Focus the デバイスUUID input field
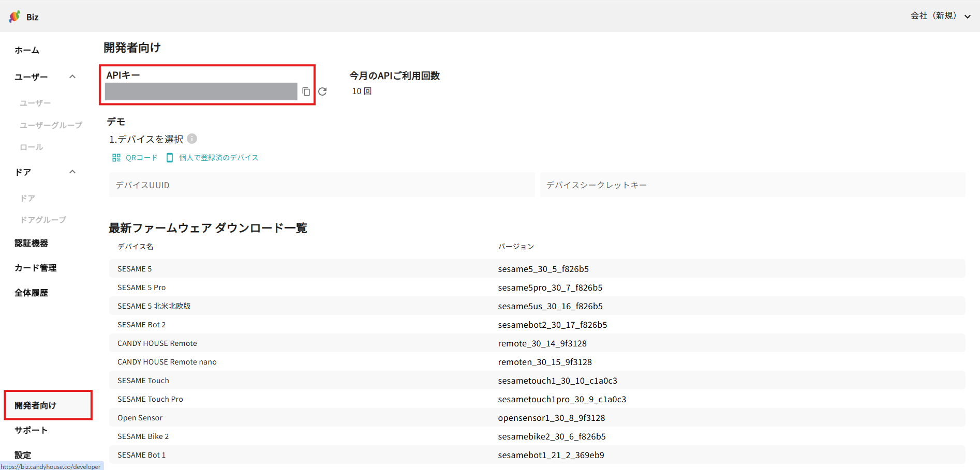 (321, 185)
